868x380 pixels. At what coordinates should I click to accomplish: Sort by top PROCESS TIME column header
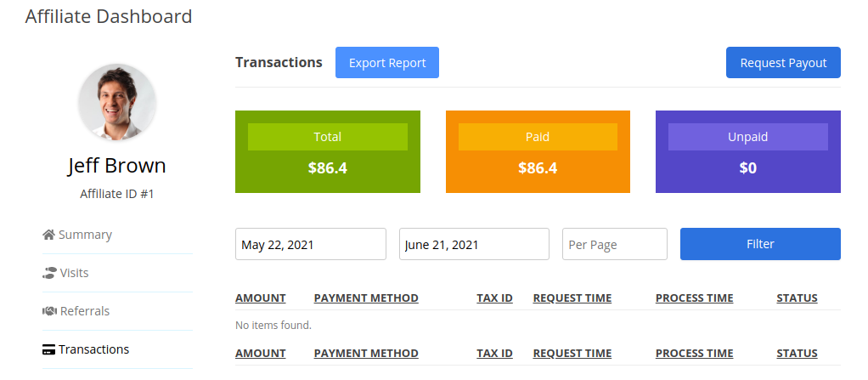(x=694, y=298)
